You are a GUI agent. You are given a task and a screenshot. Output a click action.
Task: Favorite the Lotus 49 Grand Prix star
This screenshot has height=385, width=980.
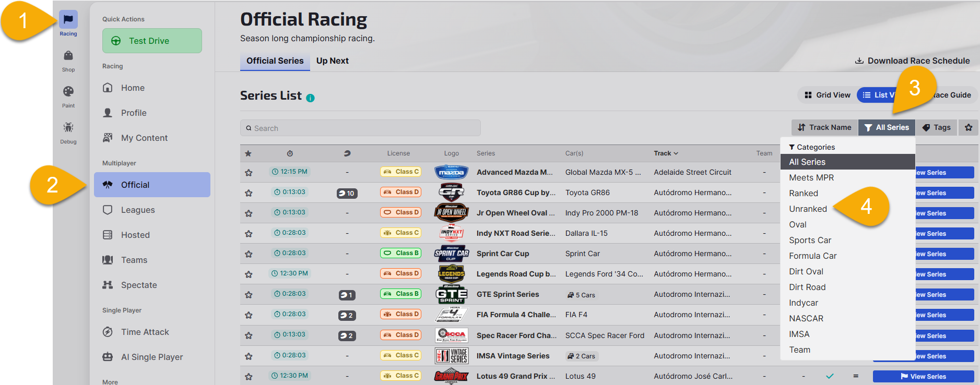(249, 376)
